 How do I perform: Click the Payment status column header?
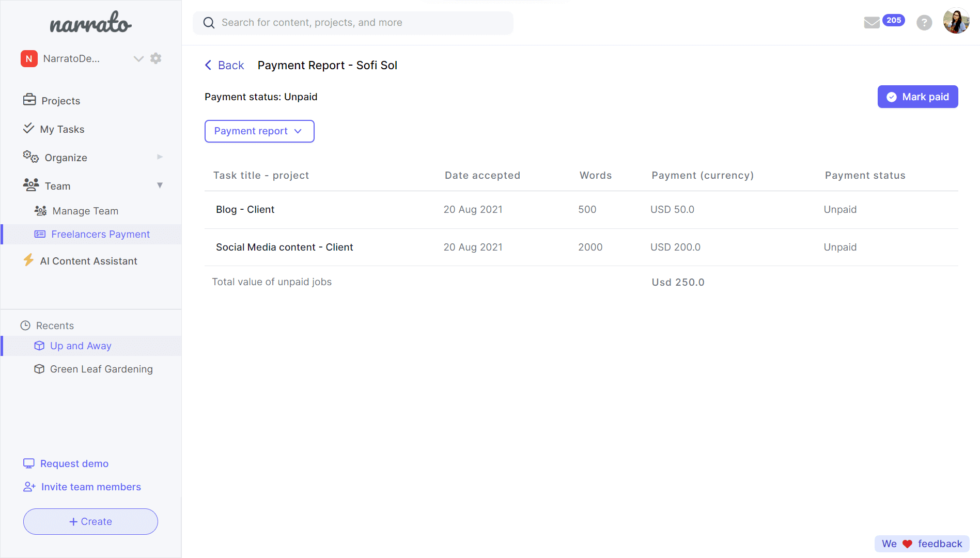tap(865, 175)
